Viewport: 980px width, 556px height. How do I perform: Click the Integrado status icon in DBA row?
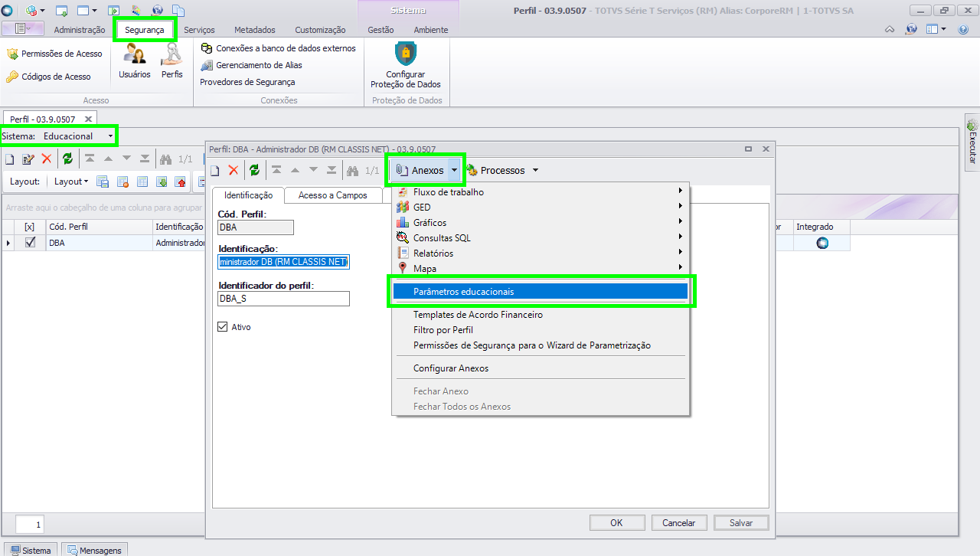[822, 243]
